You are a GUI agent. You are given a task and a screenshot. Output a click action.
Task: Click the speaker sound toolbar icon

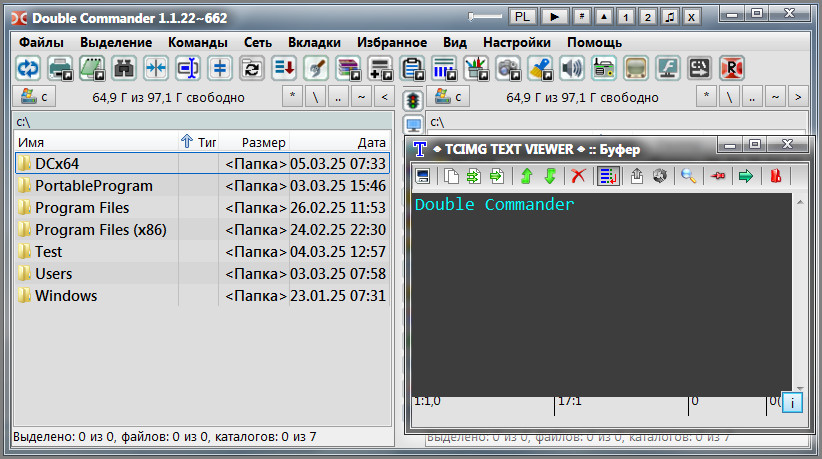[x=572, y=68]
